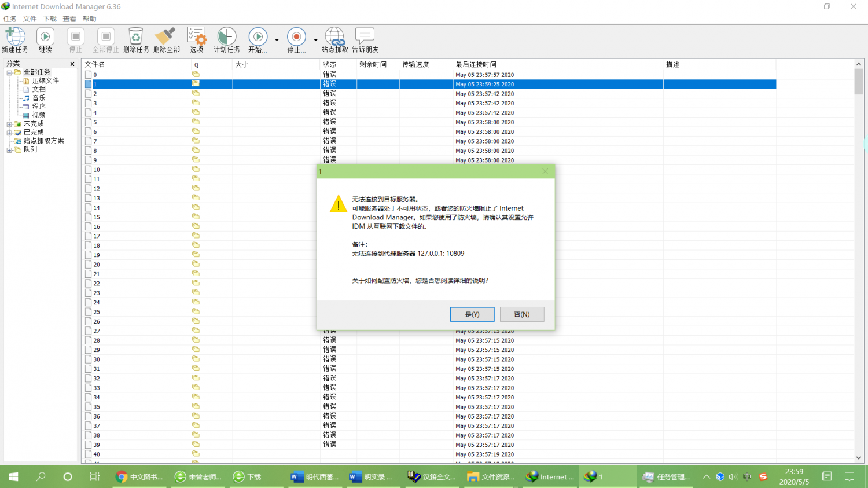This screenshot has width=868, height=488.
Task: Close the error dialog with its X
Action: coord(545,171)
